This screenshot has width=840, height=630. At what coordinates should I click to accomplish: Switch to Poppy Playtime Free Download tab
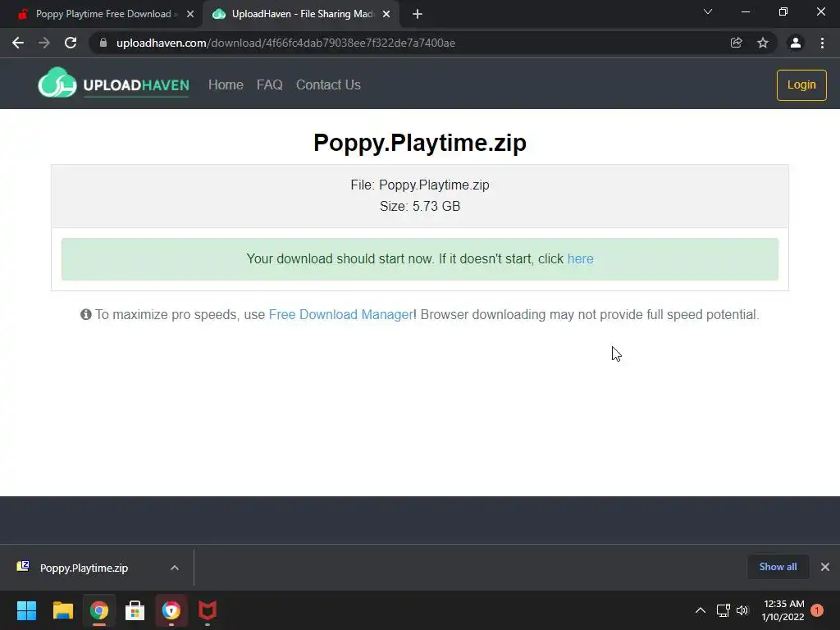point(103,15)
